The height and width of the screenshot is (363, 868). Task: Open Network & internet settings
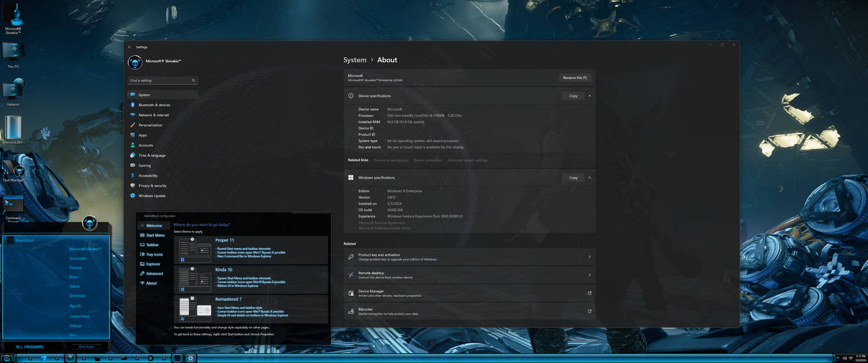coord(163,115)
